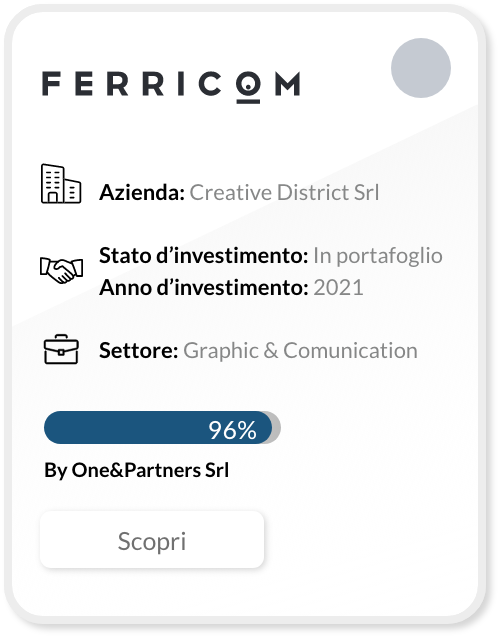Click the Stato d'investimento label
This screenshot has height=638, width=500.
tap(204, 256)
